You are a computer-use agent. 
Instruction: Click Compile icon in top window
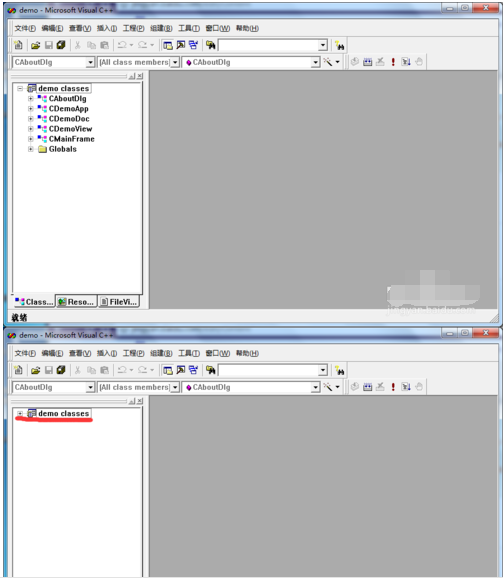355,62
